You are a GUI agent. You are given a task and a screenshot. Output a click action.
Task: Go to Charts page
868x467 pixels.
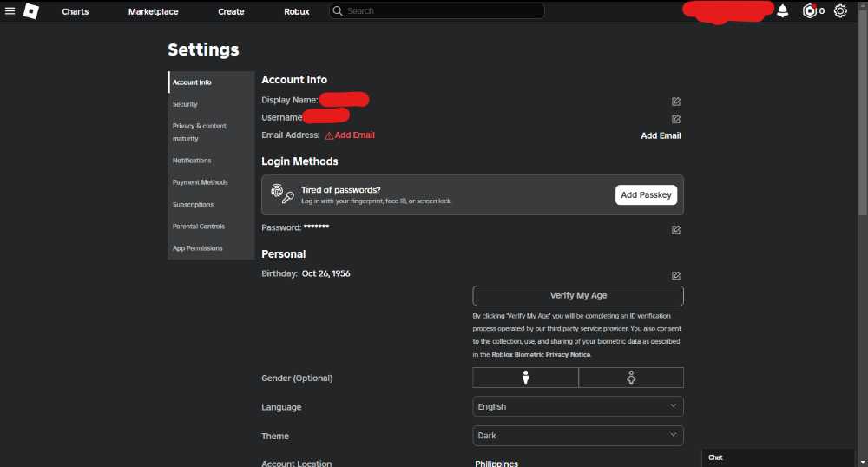[x=76, y=11]
